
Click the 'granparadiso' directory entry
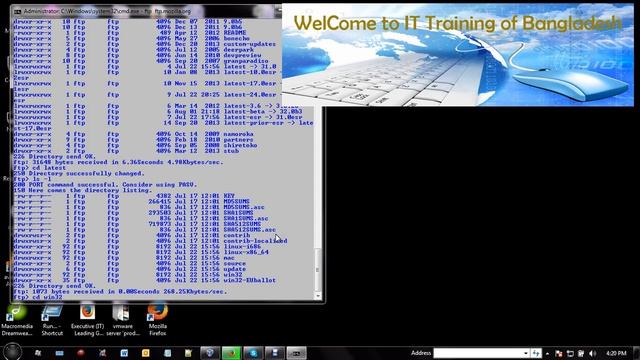coord(246,61)
